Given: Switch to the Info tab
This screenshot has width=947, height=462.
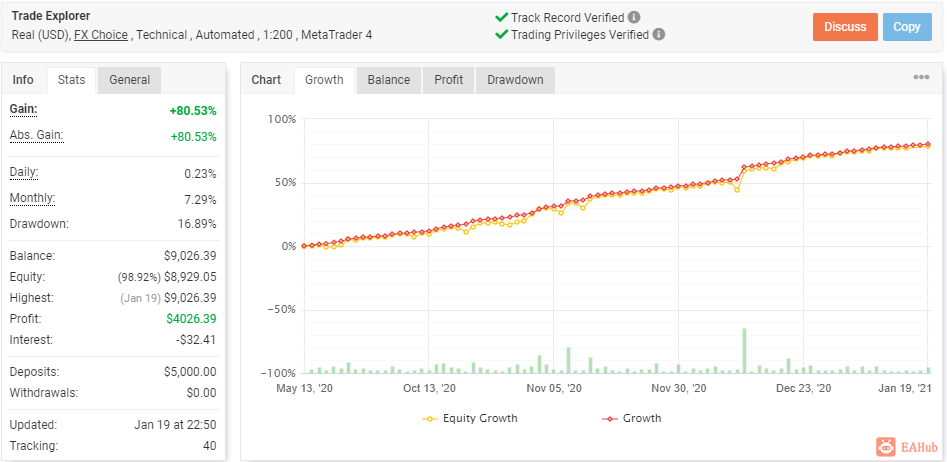Looking at the screenshot, I should click(x=24, y=80).
